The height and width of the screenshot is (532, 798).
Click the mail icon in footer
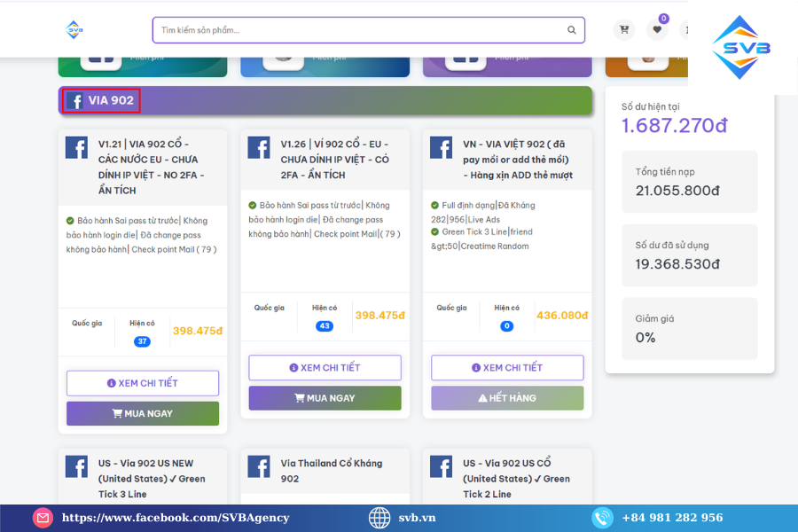[43, 518]
